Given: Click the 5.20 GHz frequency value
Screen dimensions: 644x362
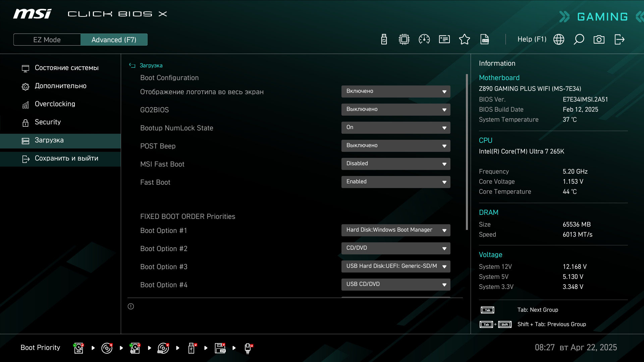Looking at the screenshot, I should pyautogui.click(x=575, y=172).
